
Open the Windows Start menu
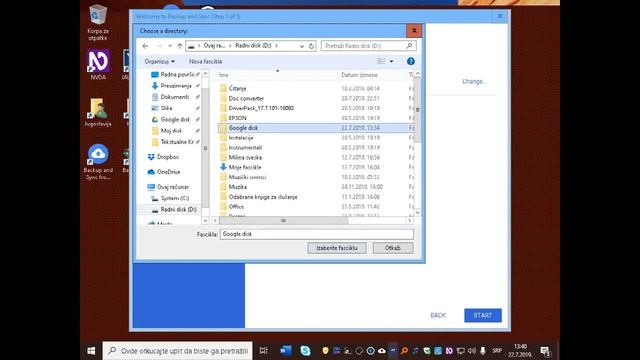coord(91,351)
